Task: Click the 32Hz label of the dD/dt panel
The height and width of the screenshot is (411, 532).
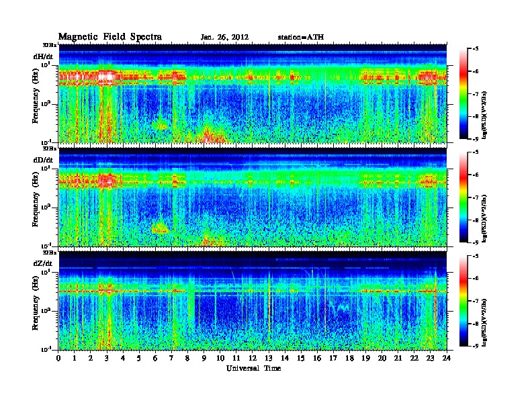Action: [50, 148]
